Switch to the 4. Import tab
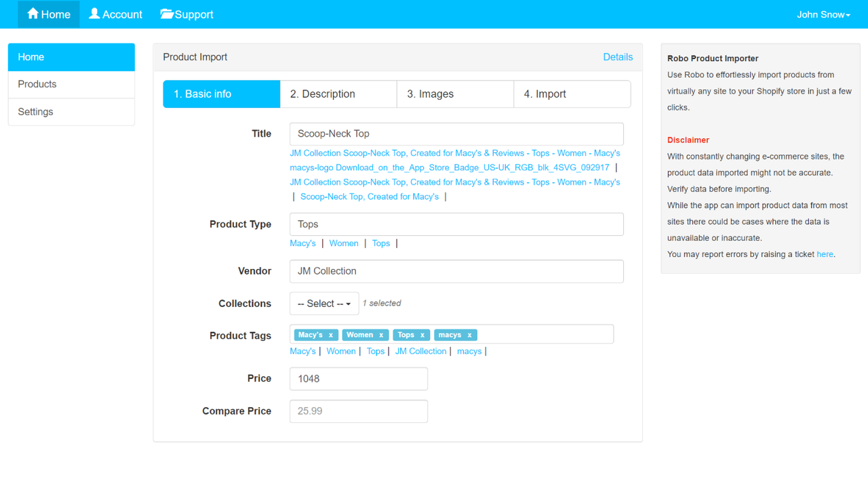 (572, 94)
